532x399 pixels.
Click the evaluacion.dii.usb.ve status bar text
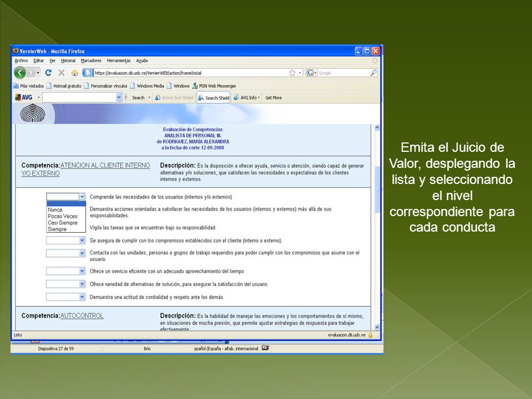pyautogui.click(x=346, y=335)
